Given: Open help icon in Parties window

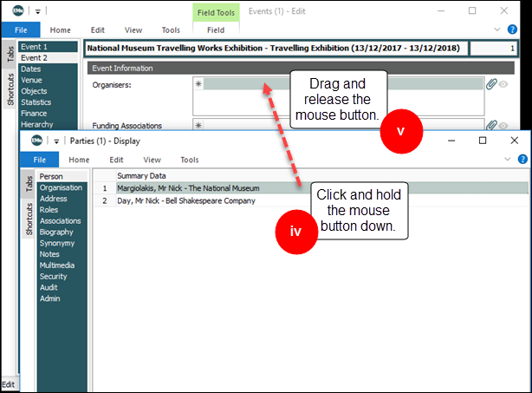Looking at the screenshot, I should click(x=522, y=160).
